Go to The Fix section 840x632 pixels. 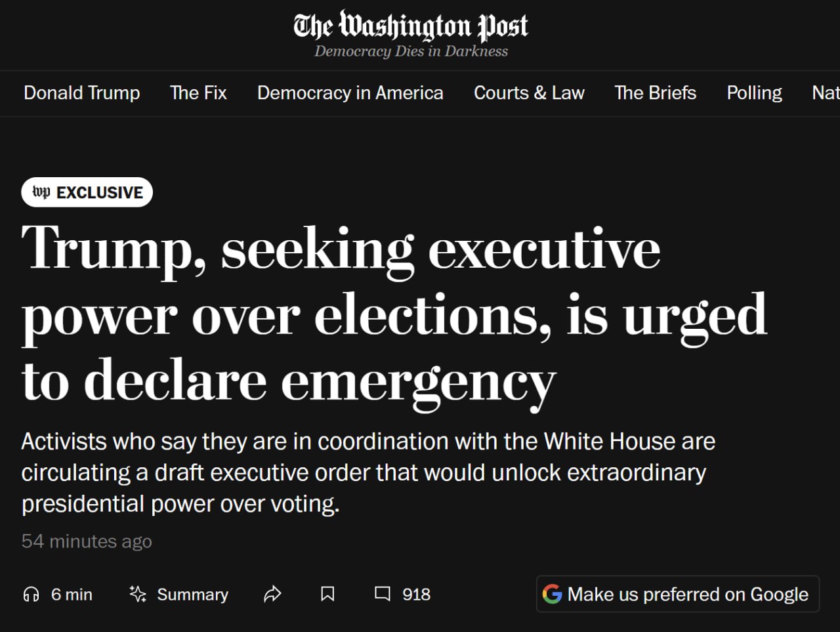click(x=198, y=93)
